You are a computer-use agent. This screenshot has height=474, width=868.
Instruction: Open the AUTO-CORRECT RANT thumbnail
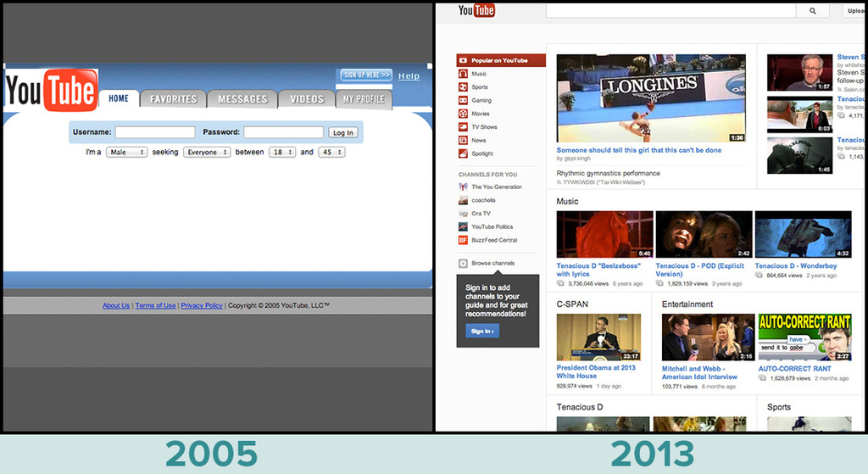(805, 337)
